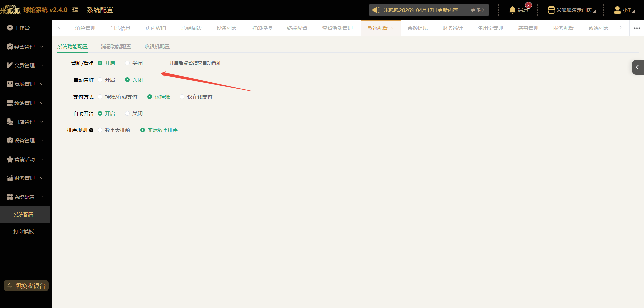Expand the 设备管理 menu chevron
Screen dimensions: 644x308
coord(42,140)
